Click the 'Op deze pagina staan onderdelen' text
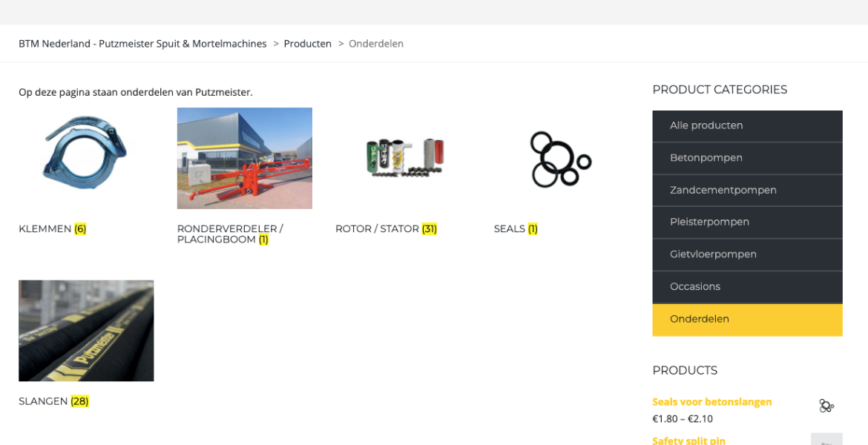The image size is (868, 445). [x=136, y=93]
